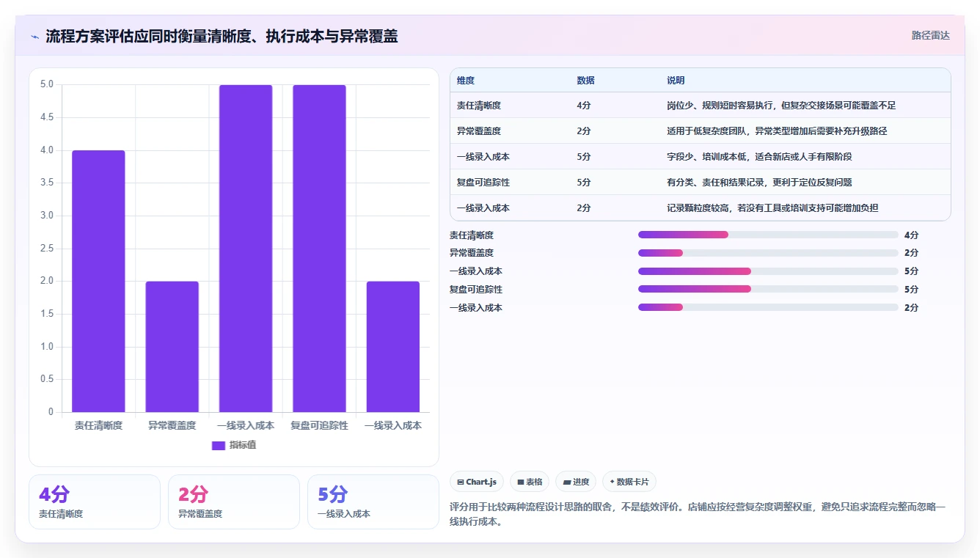
Task: Click the 5.0 y-axis tick label
Action: point(47,84)
